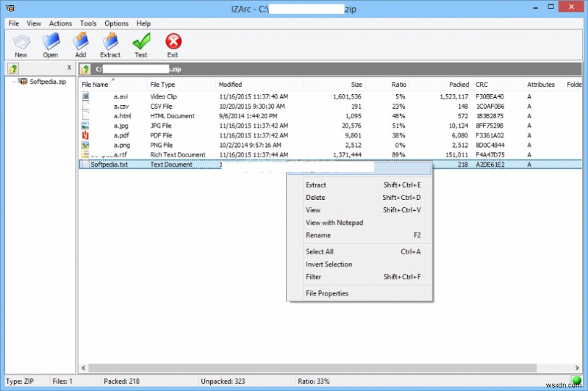Sort by the Packed column header
Viewport: 588px width, 391px height.
pyautogui.click(x=441, y=85)
